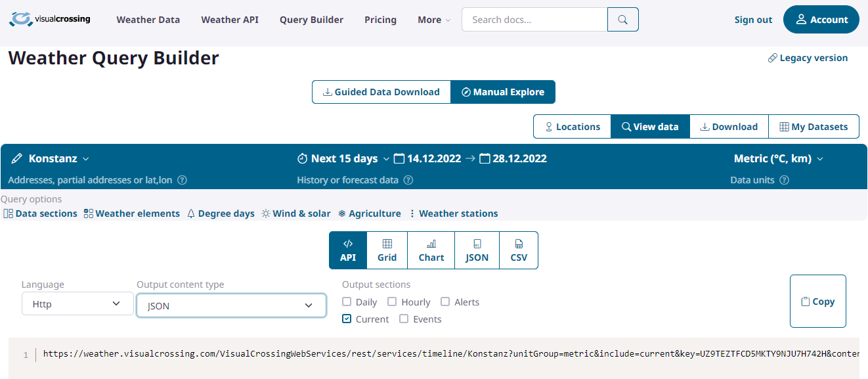Image resolution: width=868 pixels, height=379 pixels.
Task: Click the search magnifier button
Action: tap(623, 20)
